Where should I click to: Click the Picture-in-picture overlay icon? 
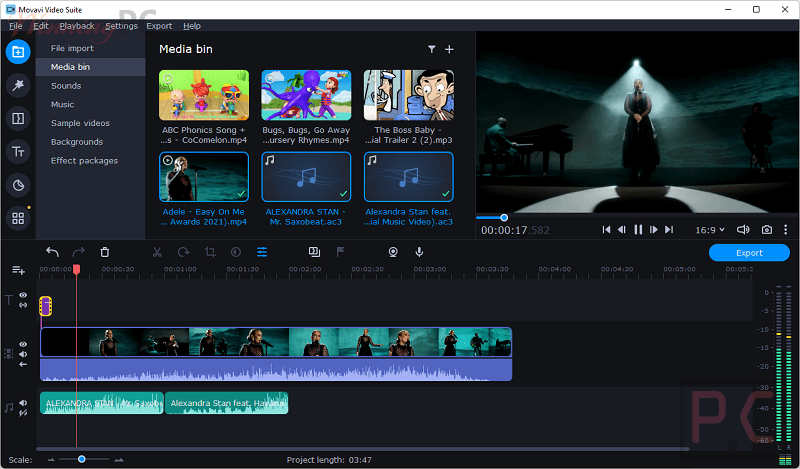[314, 252]
